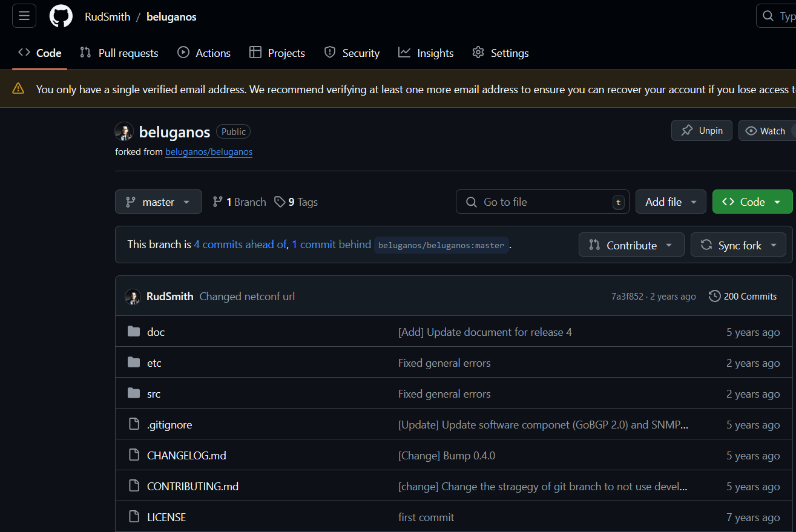
Task: Open the src folder name
Action: click(x=154, y=394)
